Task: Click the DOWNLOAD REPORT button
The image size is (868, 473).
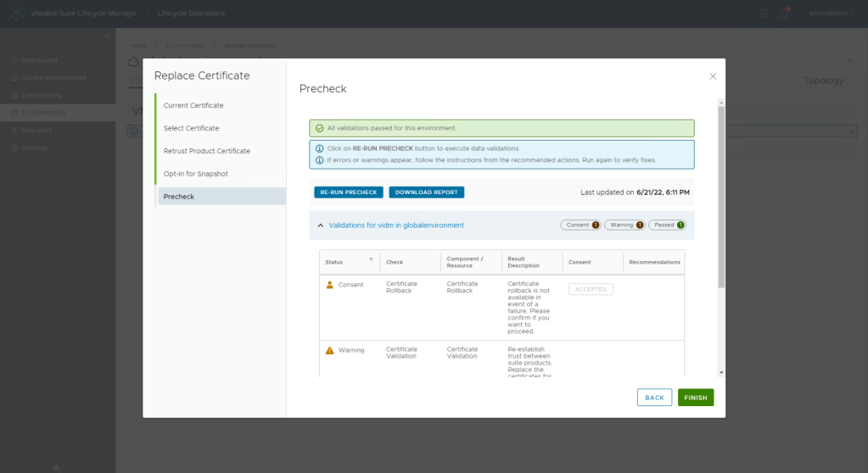Action: [x=426, y=192]
